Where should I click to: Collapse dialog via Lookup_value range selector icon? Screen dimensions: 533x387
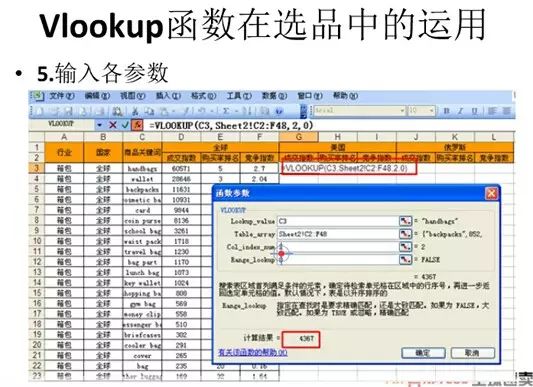point(405,221)
